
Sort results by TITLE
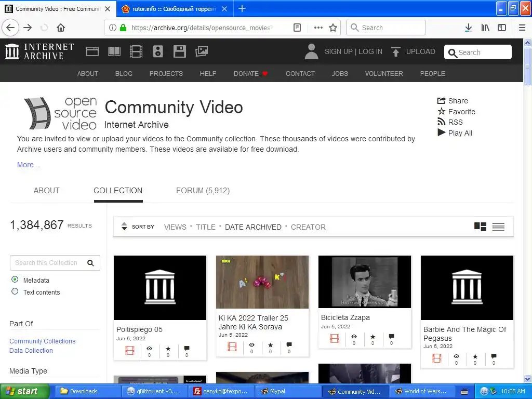tap(206, 227)
